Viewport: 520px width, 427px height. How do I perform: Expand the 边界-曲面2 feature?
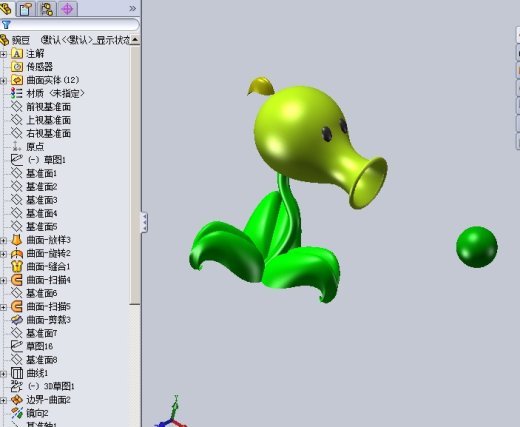(x=3, y=400)
